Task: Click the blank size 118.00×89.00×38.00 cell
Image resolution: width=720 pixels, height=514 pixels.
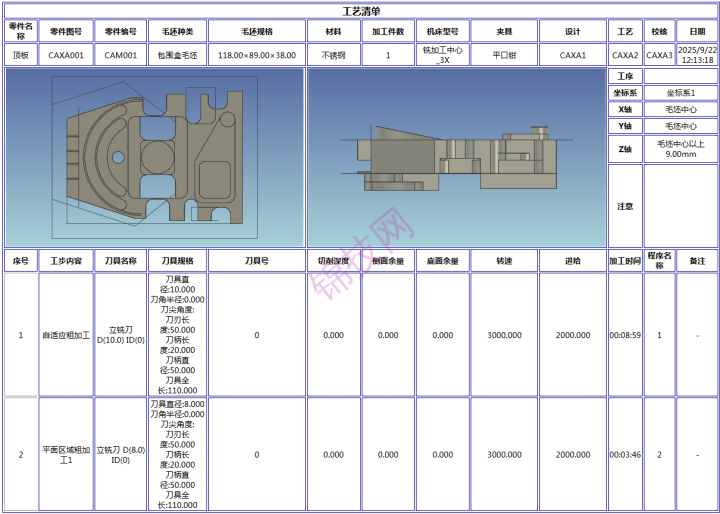Action: pos(257,56)
